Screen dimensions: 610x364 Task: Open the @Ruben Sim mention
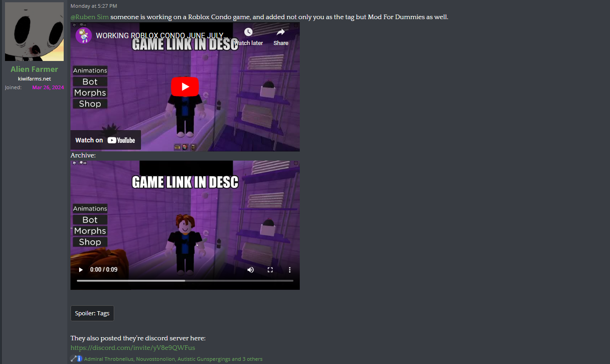[90, 17]
